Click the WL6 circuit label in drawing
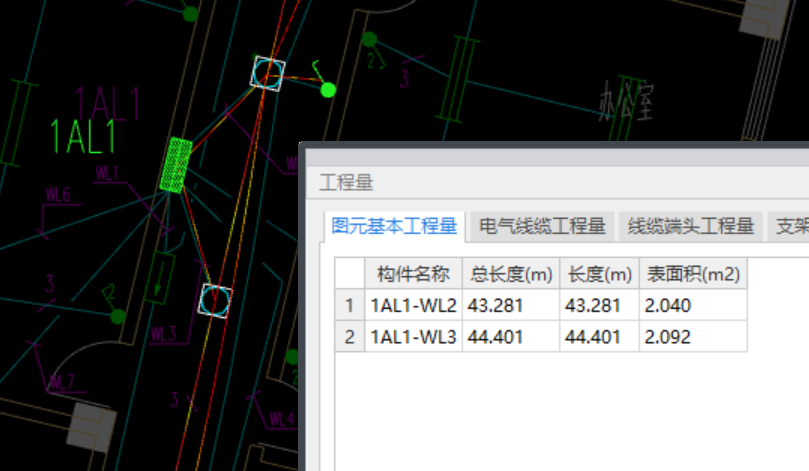Image resolution: width=809 pixels, height=471 pixels. [x=58, y=194]
